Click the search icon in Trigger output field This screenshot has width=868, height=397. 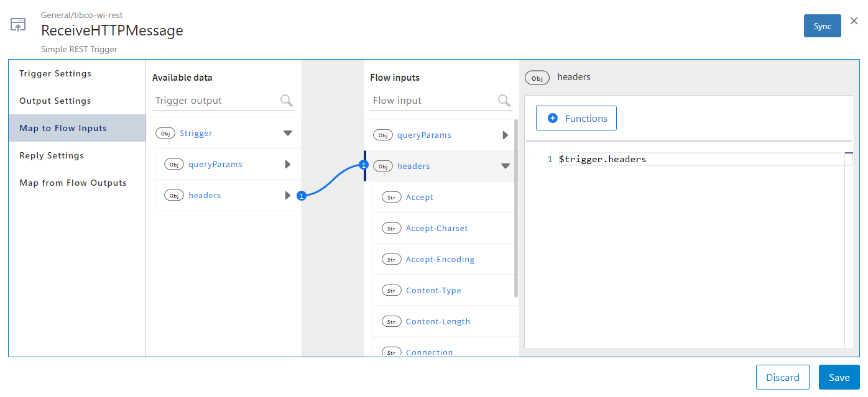pos(286,101)
